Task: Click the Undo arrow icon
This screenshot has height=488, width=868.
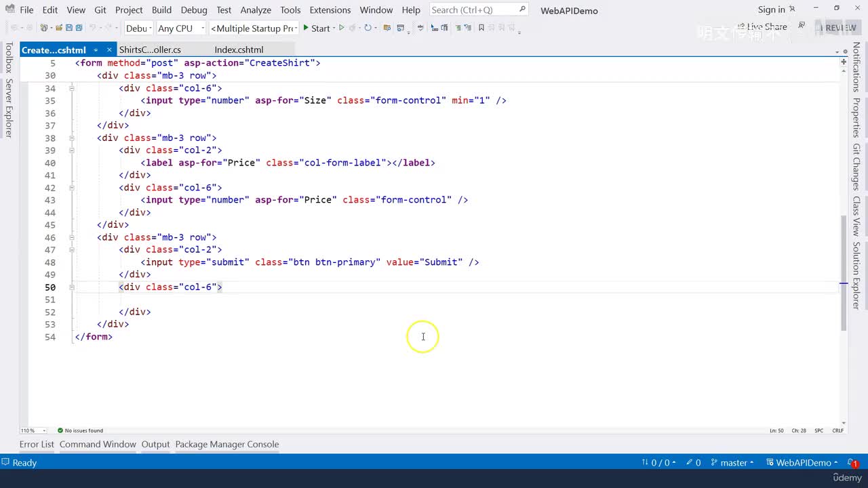Action: click(x=94, y=28)
